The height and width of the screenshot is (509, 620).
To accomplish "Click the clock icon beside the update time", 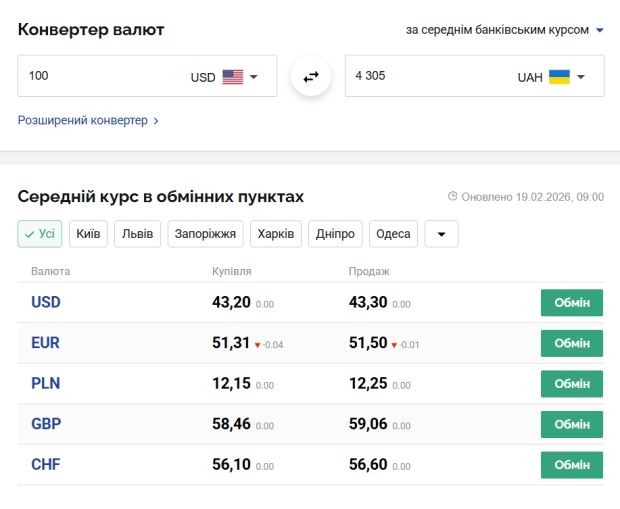I will (x=453, y=197).
